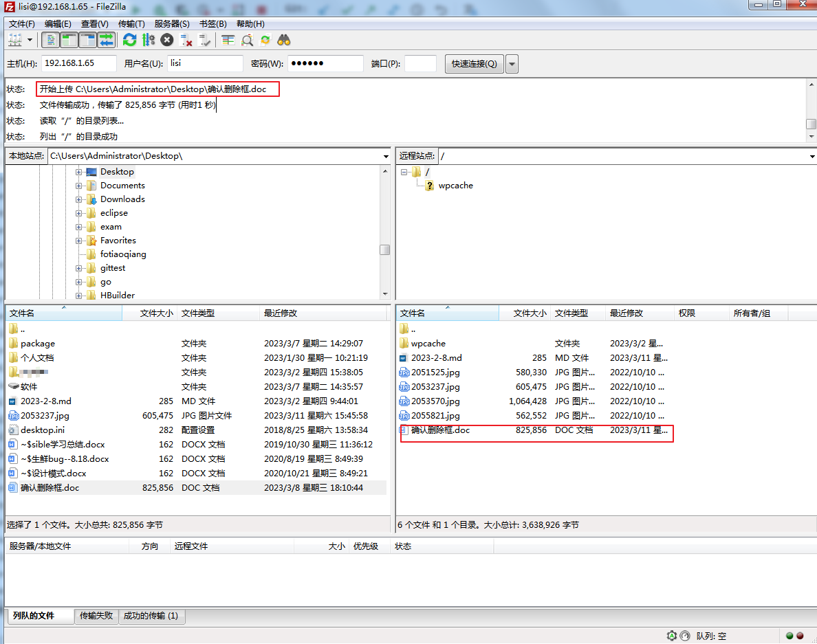Open the filename filters magnifier icon

point(247,40)
